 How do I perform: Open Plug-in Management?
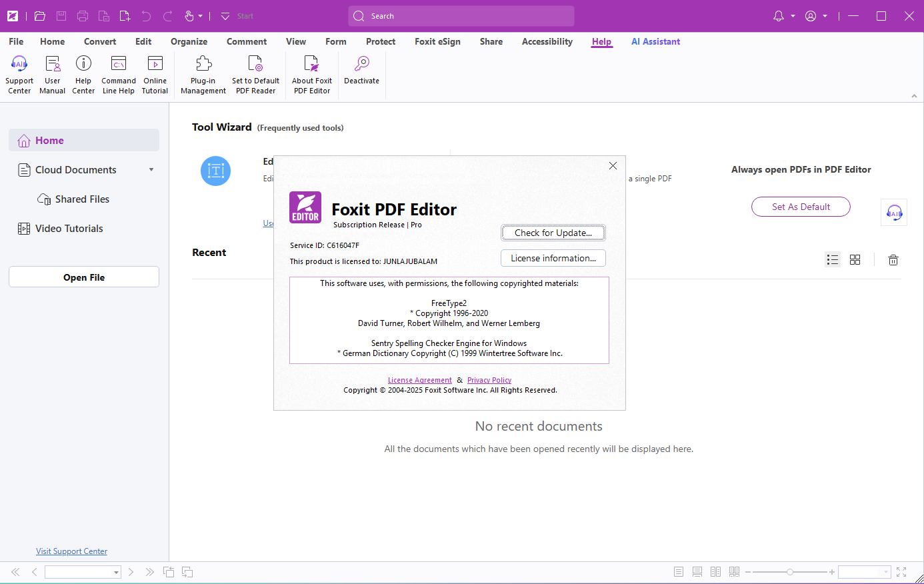point(203,75)
